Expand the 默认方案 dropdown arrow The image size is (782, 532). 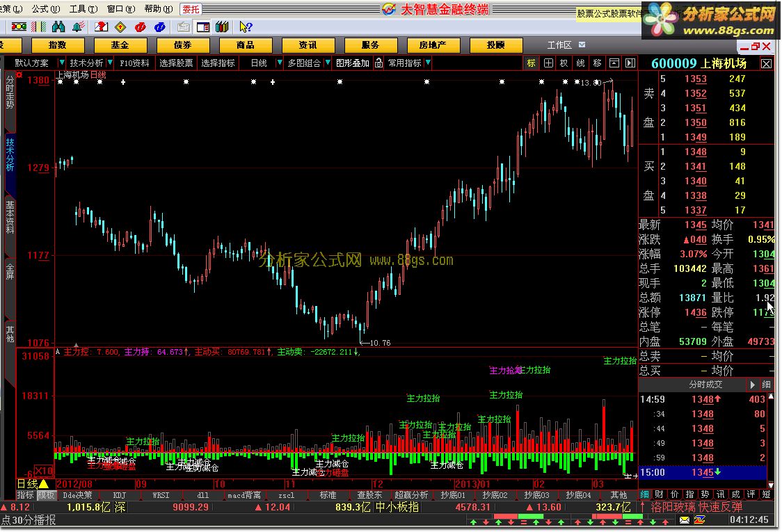[x=61, y=63]
